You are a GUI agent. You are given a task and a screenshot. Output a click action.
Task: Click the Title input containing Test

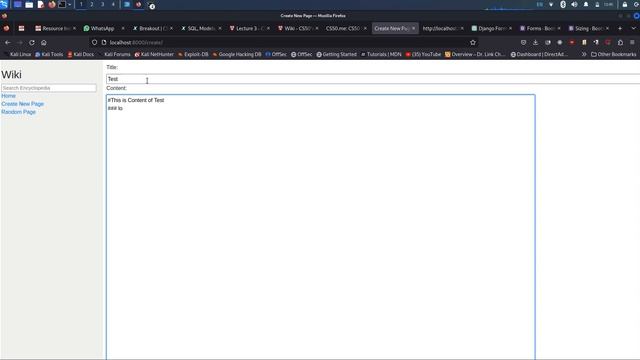click(373, 79)
